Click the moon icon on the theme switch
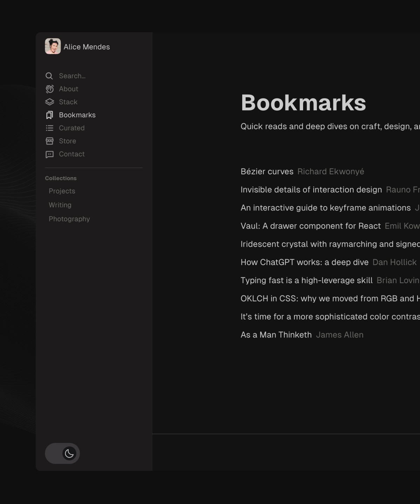 [x=69, y=453]
